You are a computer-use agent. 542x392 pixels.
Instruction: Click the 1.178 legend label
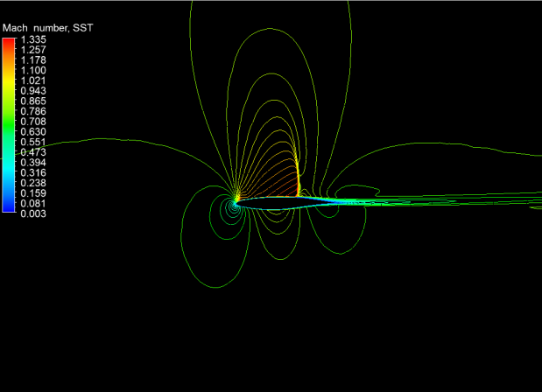point(31,59)
